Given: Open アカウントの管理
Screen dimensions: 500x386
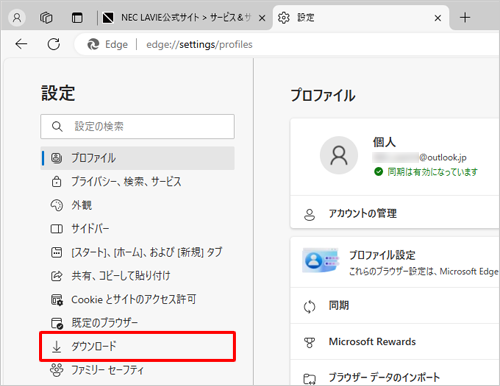Looking at the screenshot, I should coord(395,213).
